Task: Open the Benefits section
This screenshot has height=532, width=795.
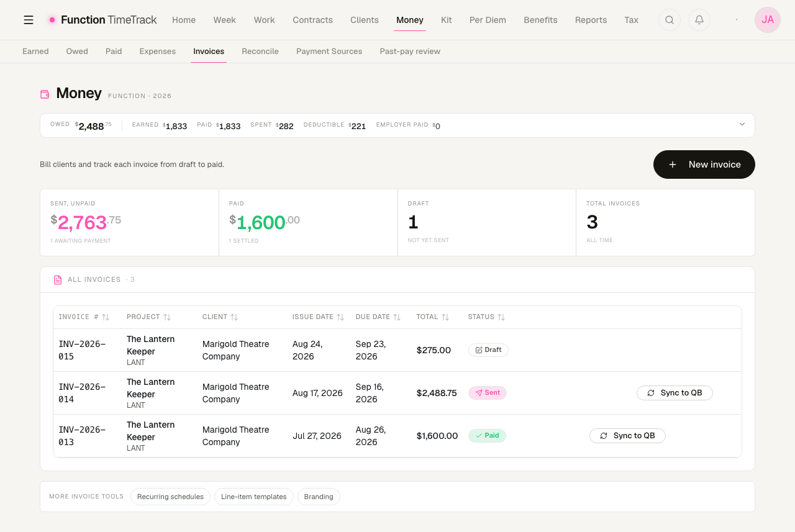Action: click(x=540, y=20)
